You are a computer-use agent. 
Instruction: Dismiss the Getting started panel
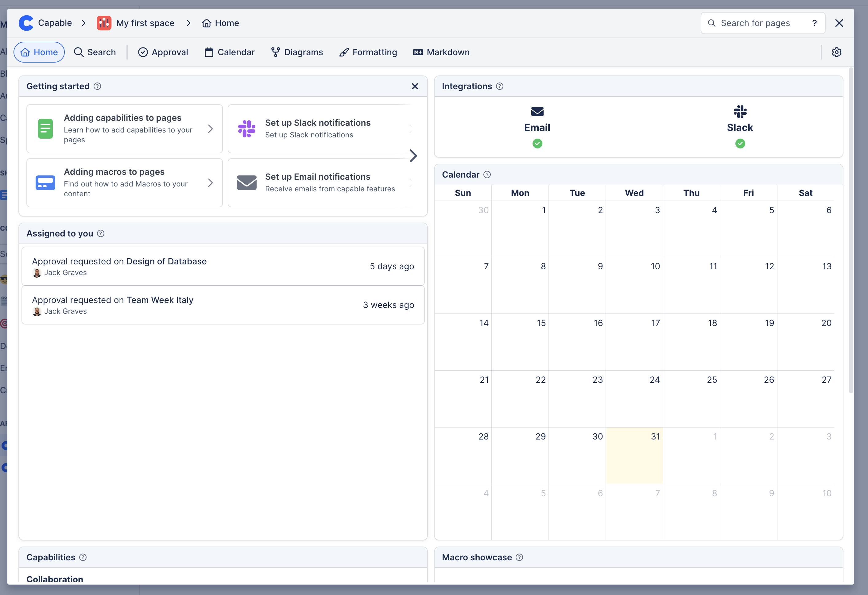pyautogui.click(x=415, y=86)
